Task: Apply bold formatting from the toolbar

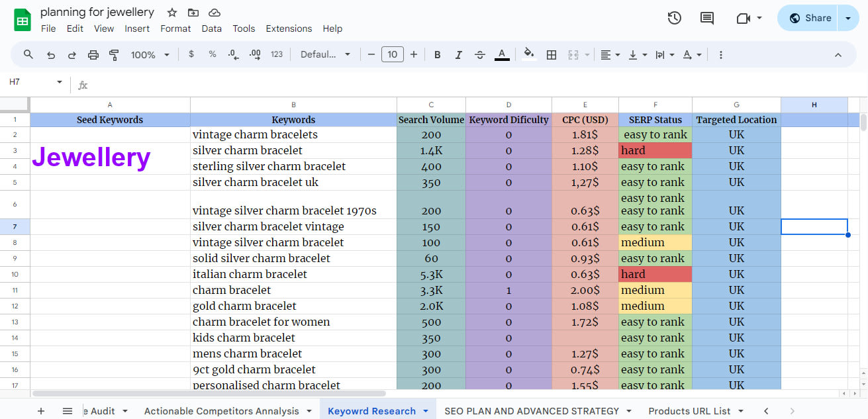Action: tap(437, 54)
